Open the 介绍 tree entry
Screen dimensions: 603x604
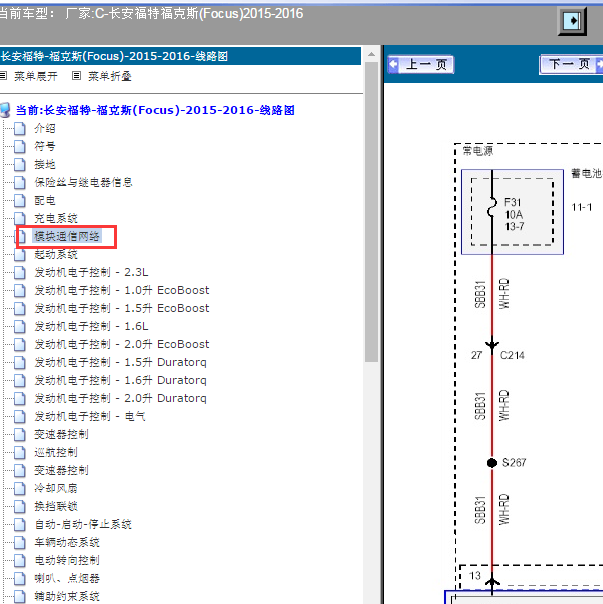click(x=45, y=128)
